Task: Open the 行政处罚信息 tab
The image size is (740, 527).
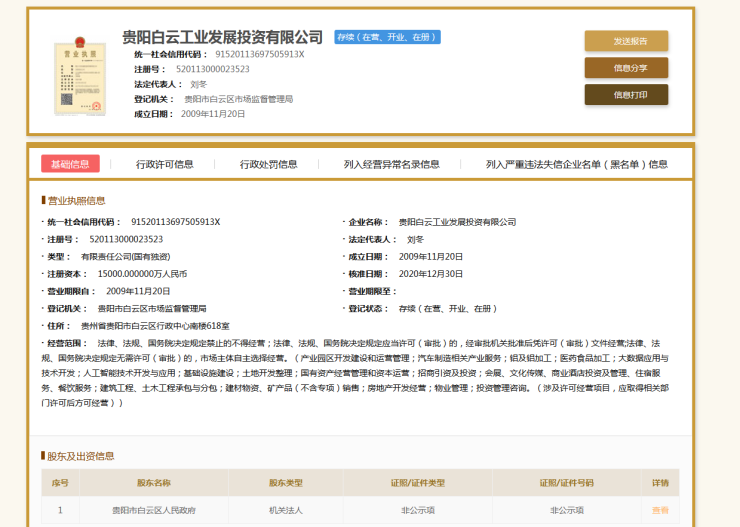Action: click(x=269, y=164)
